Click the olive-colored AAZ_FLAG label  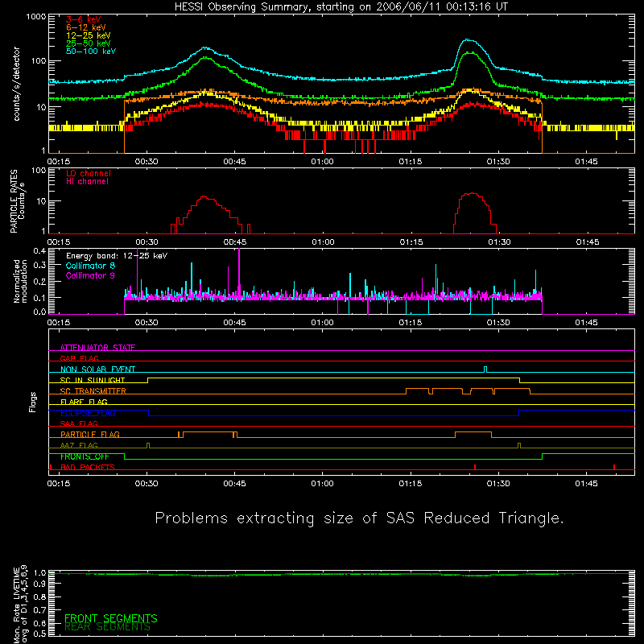pos(79,445)
